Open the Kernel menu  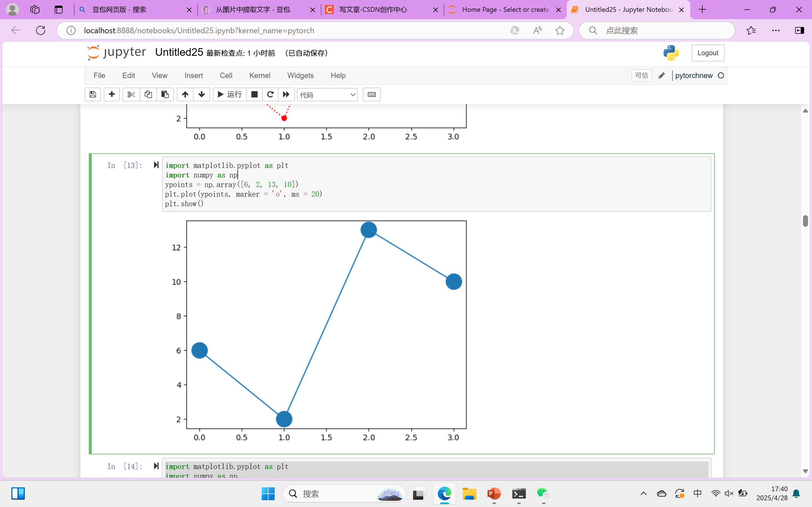259,75
